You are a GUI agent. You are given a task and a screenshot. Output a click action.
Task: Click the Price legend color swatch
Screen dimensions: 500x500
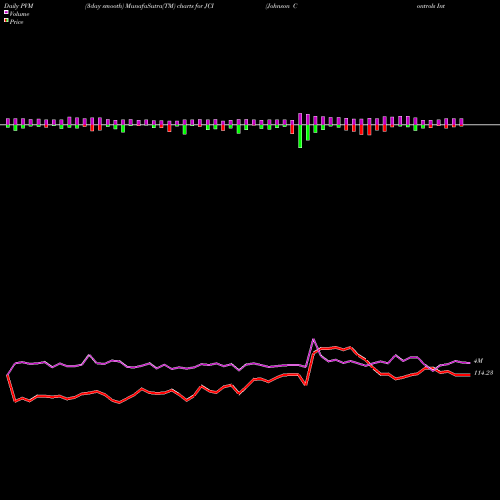pyautogui.click(x=6, y=21)
